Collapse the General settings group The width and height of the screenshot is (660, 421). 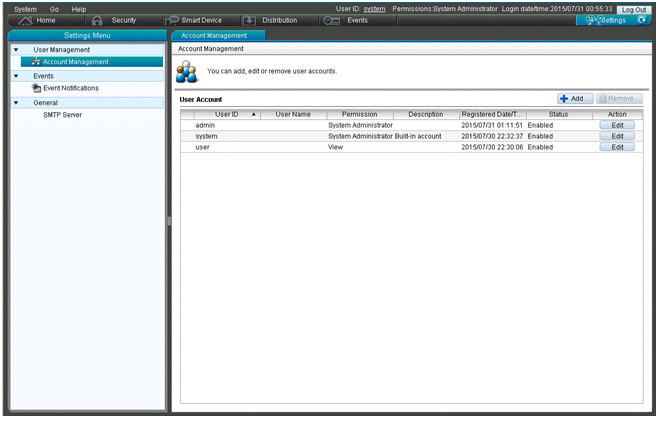click(x=16, y=102)
